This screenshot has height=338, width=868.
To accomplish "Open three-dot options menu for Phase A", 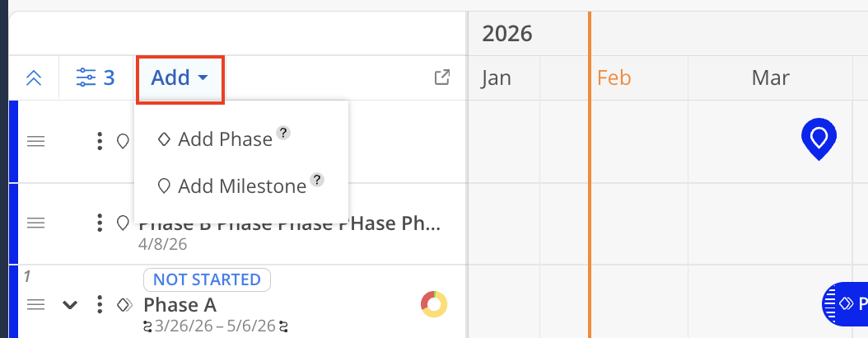I will click(x=100, y=305).
